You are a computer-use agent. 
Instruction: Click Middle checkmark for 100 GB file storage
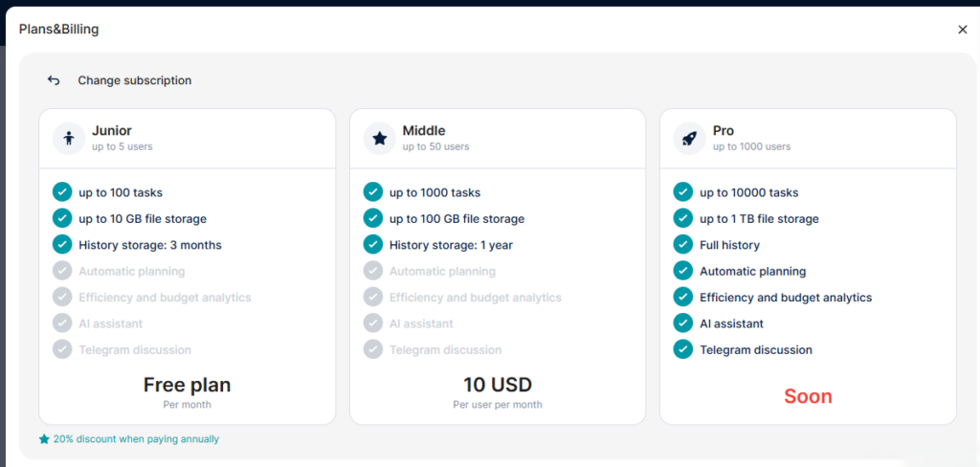[x=373, y=218]
